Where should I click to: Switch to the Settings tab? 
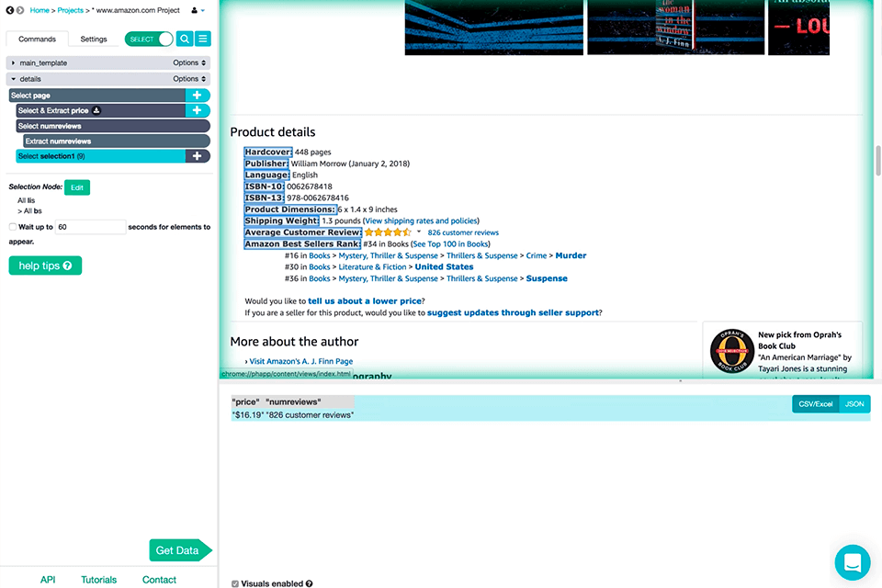point(94,39)
